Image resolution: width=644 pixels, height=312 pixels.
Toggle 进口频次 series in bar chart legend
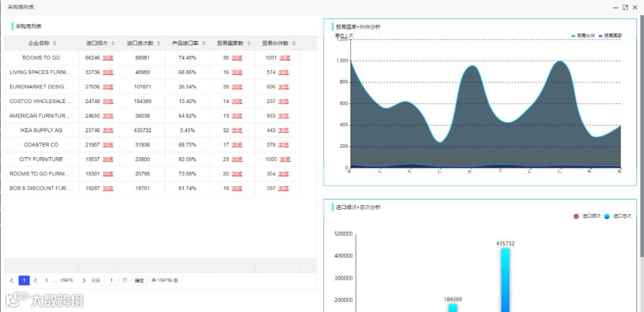point(587,216)
